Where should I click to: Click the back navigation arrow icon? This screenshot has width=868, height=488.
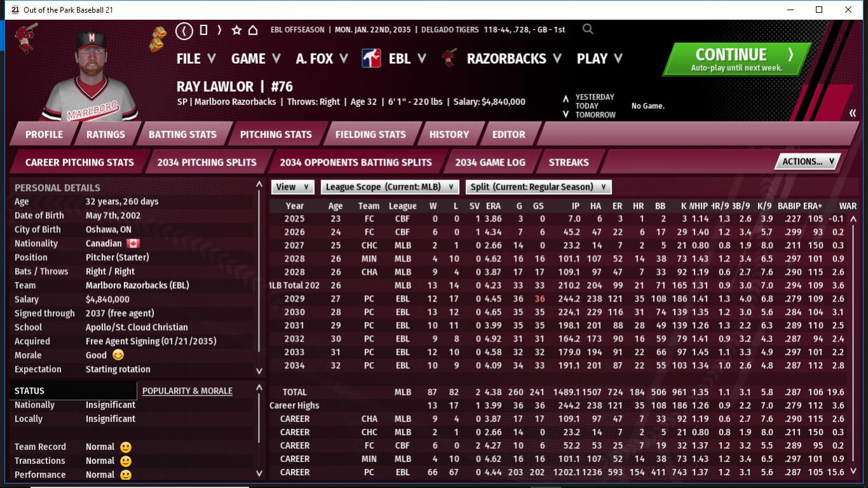[x=184, y=30]
